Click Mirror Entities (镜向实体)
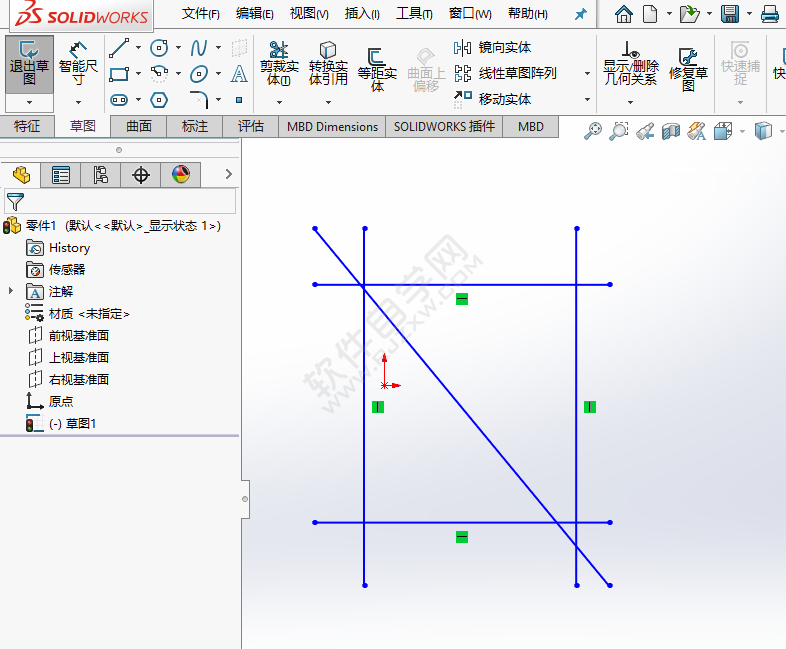This screenshot has width=786, height=649. coord(492,48)
